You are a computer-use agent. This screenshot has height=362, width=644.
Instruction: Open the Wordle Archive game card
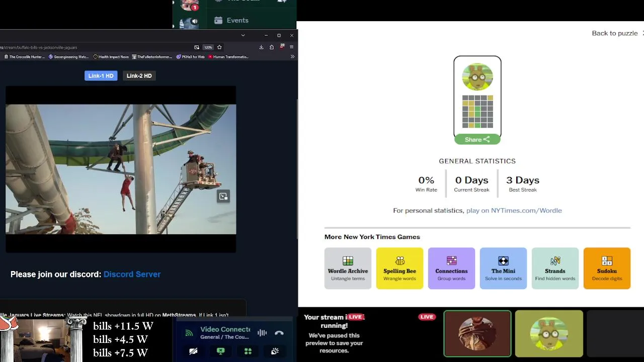click(x=348, y=268)
